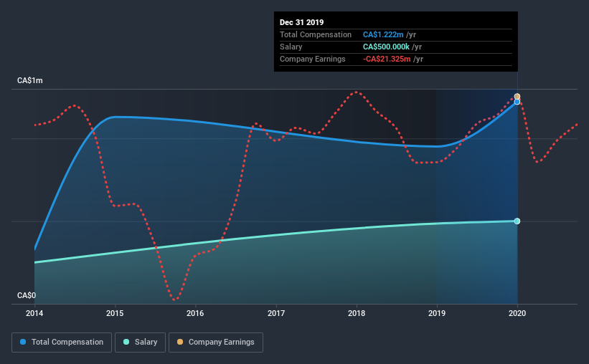Click the 2016 x-axis label

click(x=195, y=313)
